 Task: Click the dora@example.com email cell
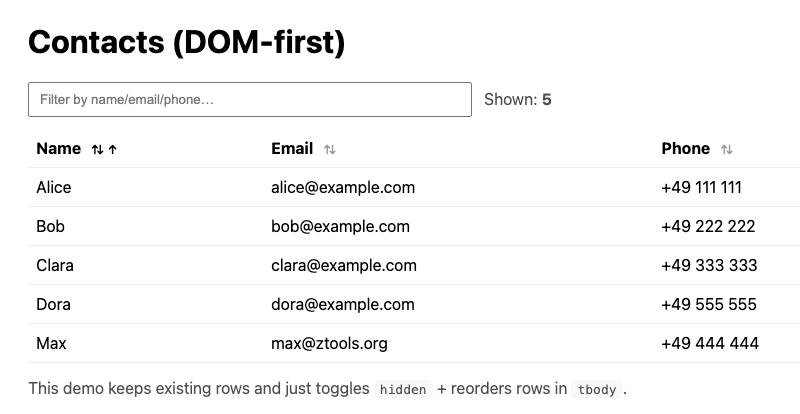[x=342, y=304]
